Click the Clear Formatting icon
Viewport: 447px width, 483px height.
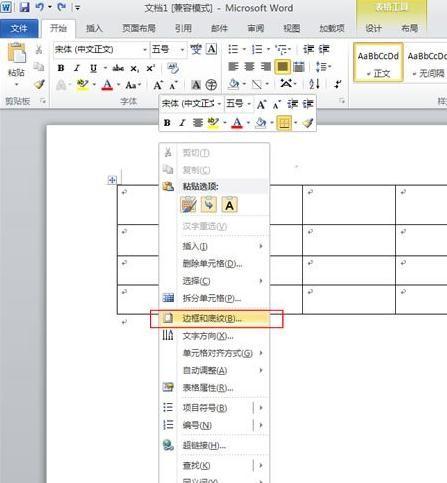(x=173, y=68)
